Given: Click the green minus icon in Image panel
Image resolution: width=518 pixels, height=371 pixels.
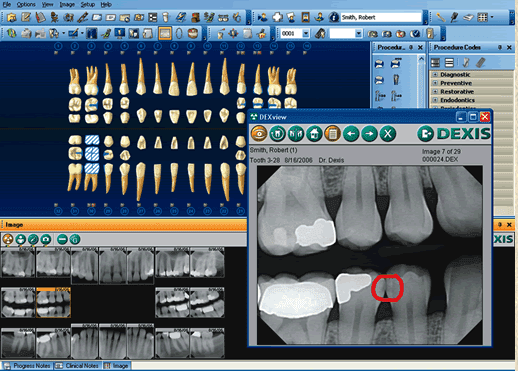Looking at the screenshot, I should coord(62,239).
